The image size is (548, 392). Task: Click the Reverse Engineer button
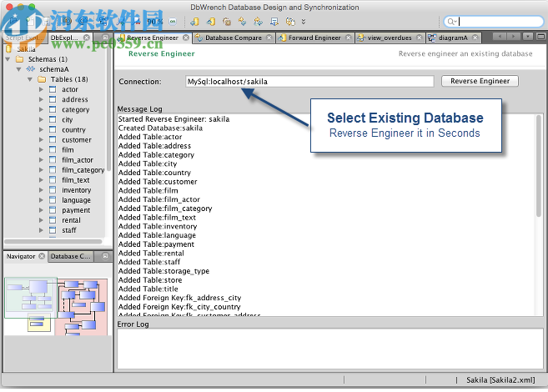pyautogui.click(x=480, y=81)
